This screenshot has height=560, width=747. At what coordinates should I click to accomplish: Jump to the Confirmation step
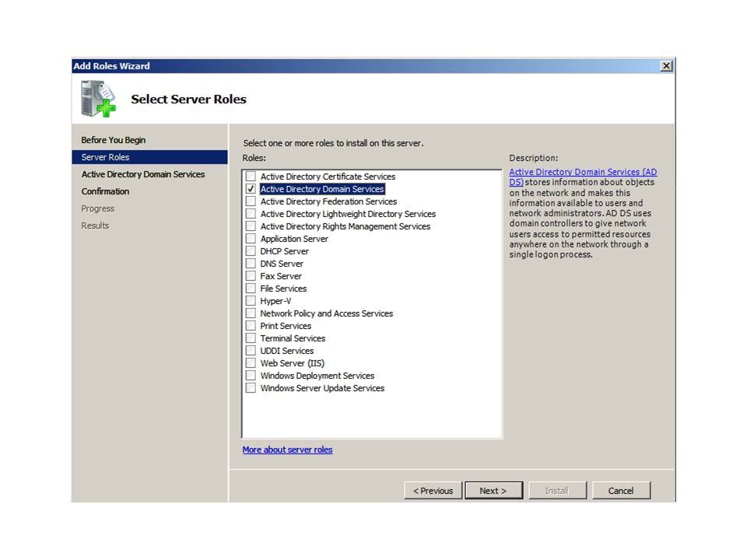tap(106, 191)
